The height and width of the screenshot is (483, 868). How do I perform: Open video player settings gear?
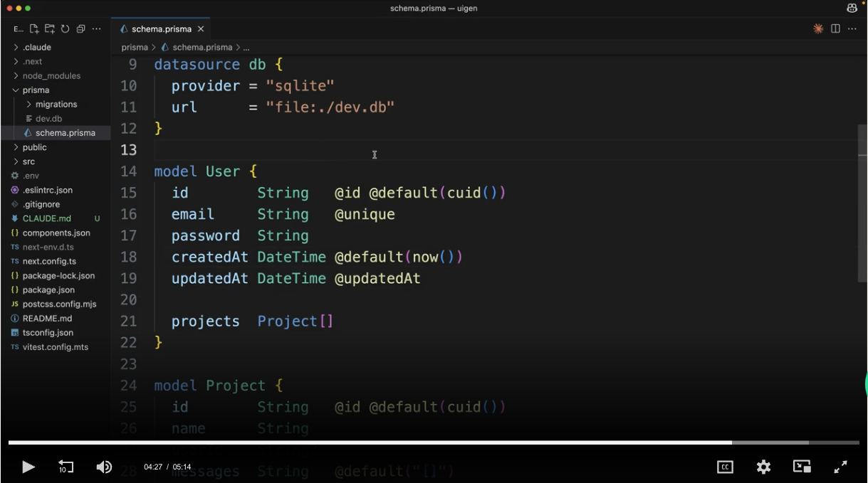point(763,467)
